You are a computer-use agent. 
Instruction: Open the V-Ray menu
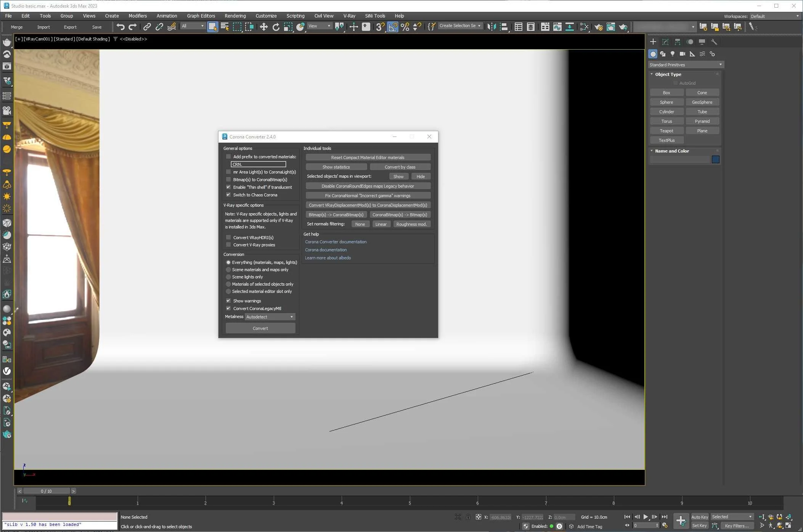click(x=349, y=16)
